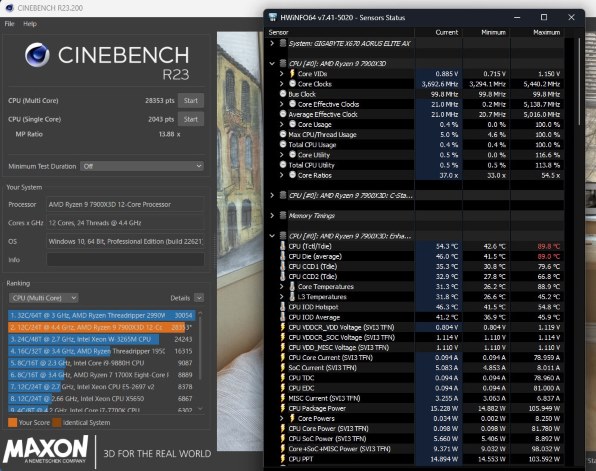Click the empty Info input field
The height and width of the screenshot is (471, 596).
click(125, 260)
